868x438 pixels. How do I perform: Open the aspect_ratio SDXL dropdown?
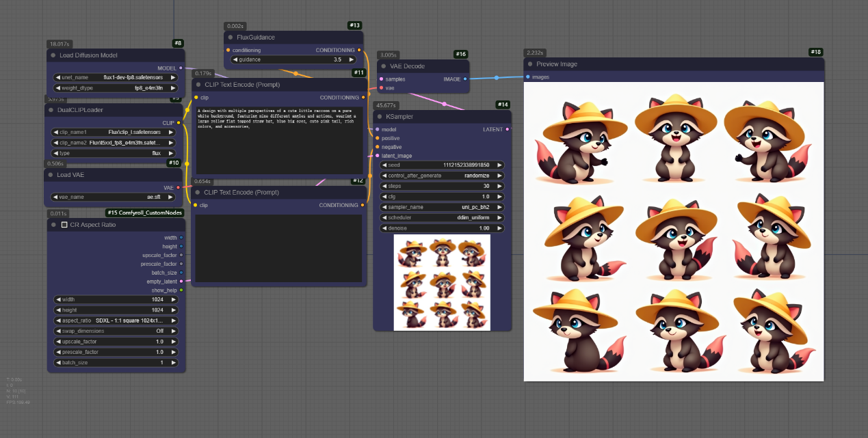(x=116, y=320)
